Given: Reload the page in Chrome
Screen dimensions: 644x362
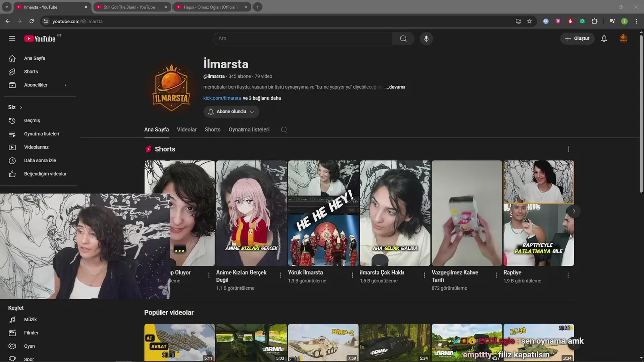Looking at the screenshot, I should [x=31, y=21].
